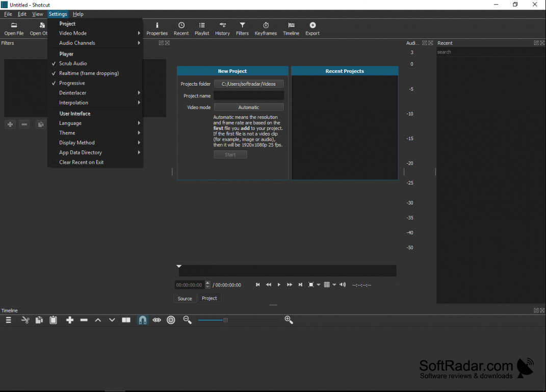Click the Open File toolbar icon
The height and width of the screenshot is (392, 546).
14,29
